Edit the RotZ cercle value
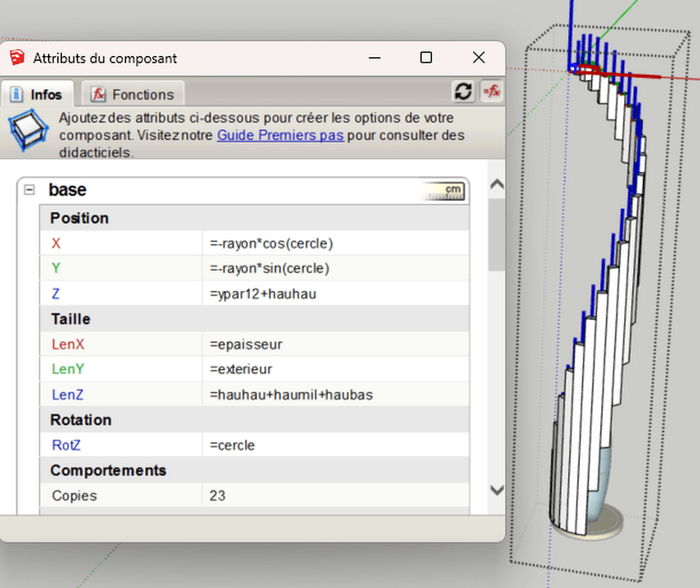The width and height of the screenshot is (700, 588). (x=335, y=445)
